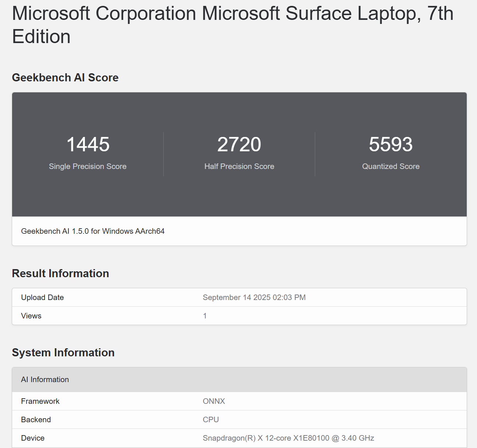Click the Geekbench AI 1.5.0 version text
The height and width of the screenshot is (448, 477).
pos(93,231)
